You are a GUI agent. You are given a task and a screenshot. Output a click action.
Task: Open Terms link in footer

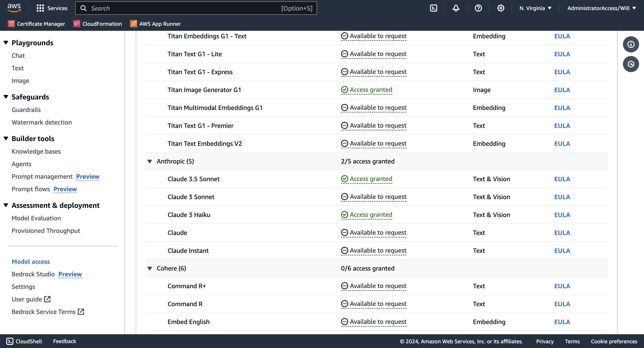pos(572,341)
